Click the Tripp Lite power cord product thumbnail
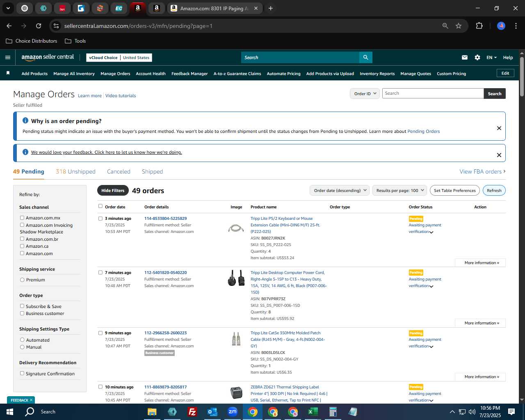 point(236,278)
